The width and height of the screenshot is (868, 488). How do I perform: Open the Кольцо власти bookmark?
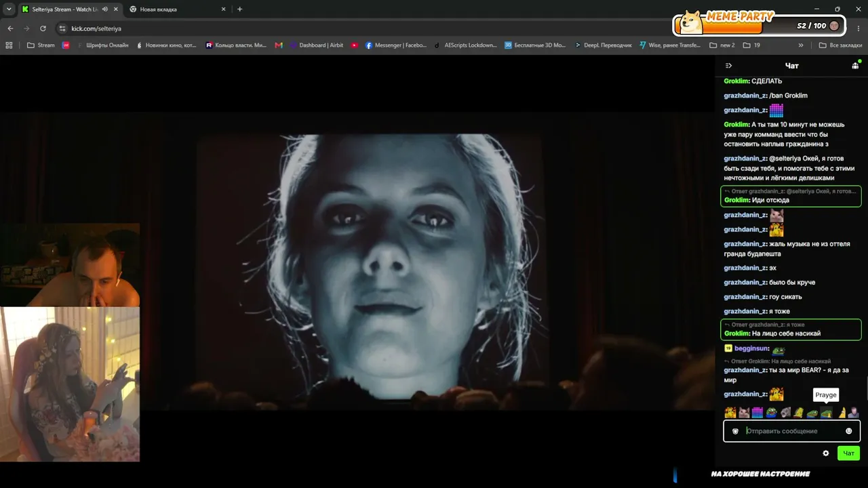pos(236,45)
